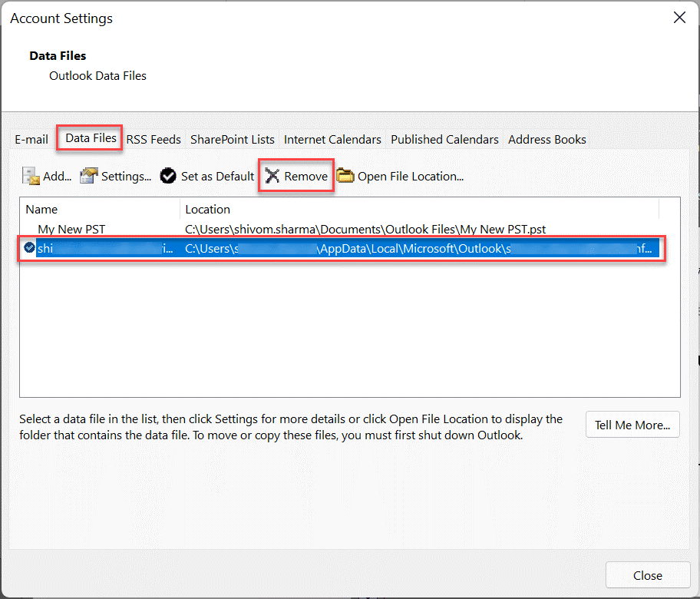
Task: Click the Remove label text
Action: point(305,177)
